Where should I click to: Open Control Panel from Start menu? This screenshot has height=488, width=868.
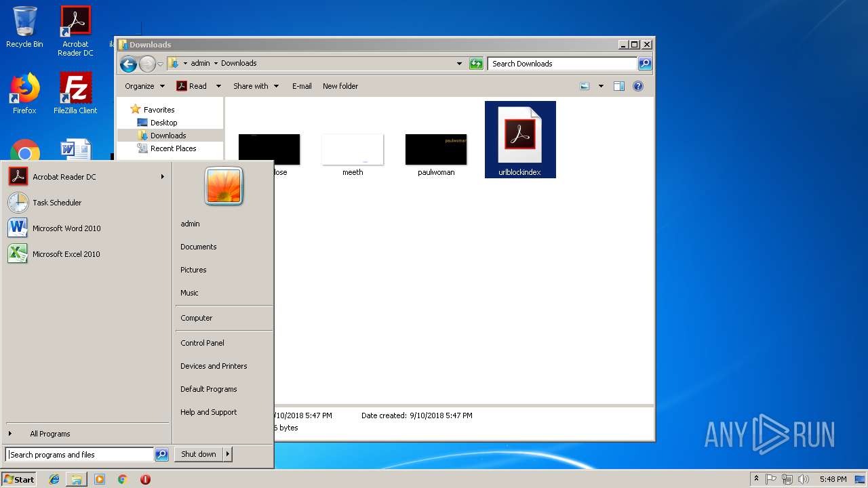pyautogui.click(x=202, y=343)
